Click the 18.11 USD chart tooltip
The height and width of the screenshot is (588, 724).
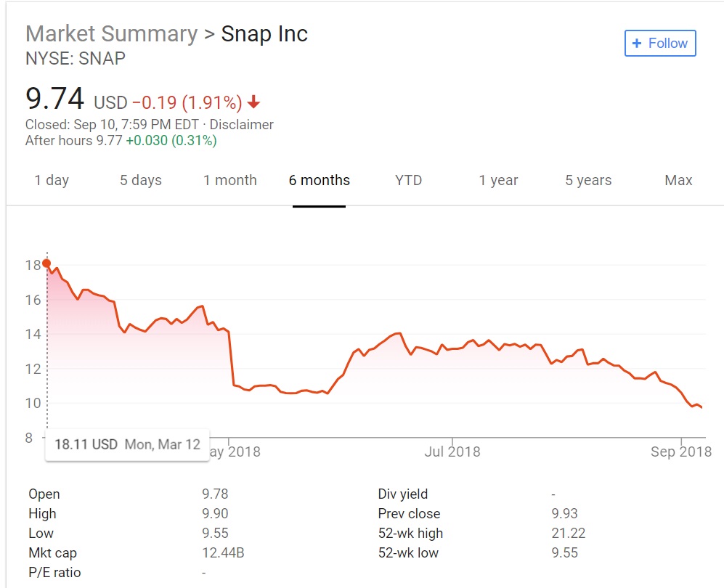127,444
